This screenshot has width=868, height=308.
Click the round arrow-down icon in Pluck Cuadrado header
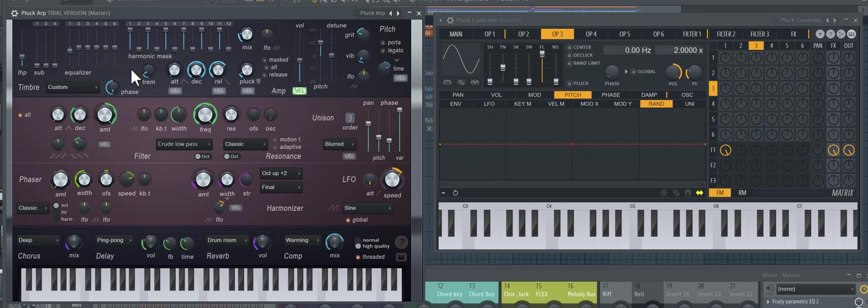coord(820,34)
